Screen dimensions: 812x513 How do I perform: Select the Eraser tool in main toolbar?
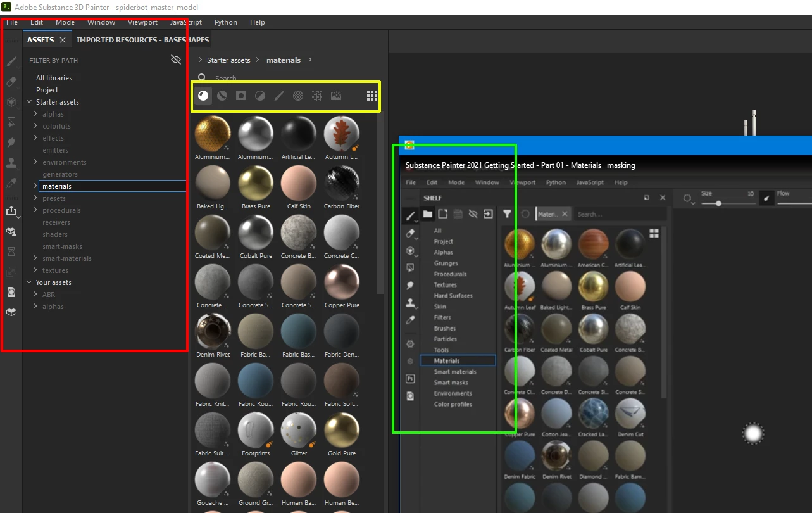[x=11, y=82]
